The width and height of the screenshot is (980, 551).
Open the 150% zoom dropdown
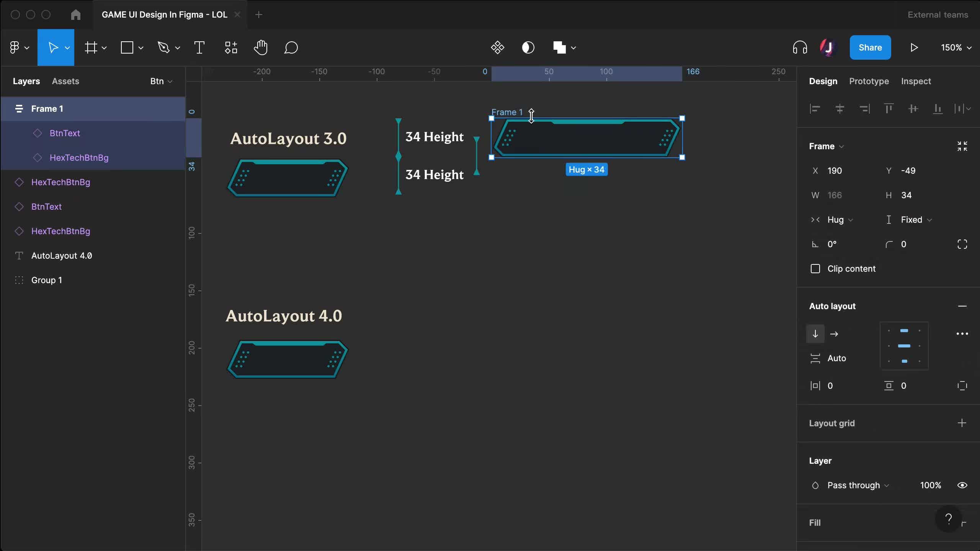tap(956, 48)
